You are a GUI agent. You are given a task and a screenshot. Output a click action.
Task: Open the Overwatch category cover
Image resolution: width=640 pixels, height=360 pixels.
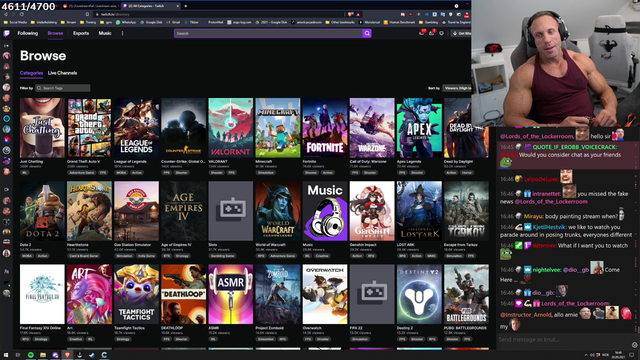click(325, 294)
